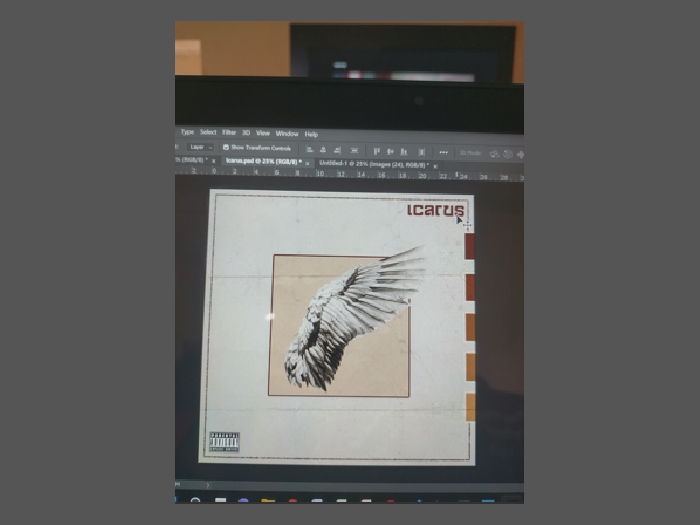Open the 3D menu

[246, 133]
